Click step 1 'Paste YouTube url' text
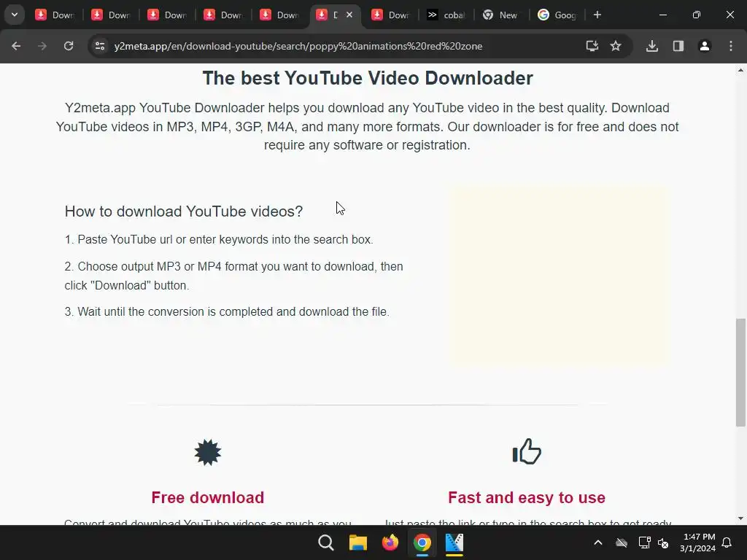The width and height of the screenshot is (747, 560). (219, 239)
